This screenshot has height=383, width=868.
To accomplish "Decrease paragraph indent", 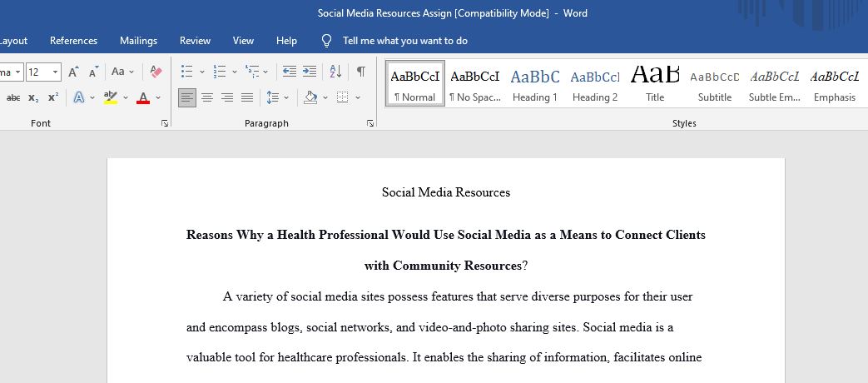I will pos(289,72).
